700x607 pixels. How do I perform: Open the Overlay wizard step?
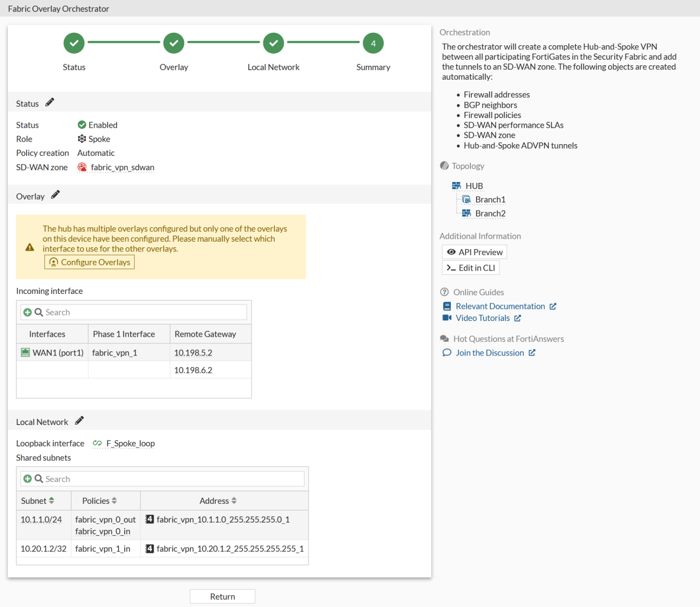point(174,43)
